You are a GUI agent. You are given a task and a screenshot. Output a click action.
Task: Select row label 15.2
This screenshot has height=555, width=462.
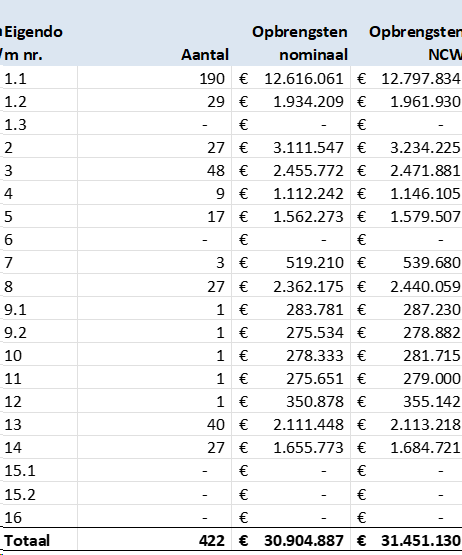20,494
